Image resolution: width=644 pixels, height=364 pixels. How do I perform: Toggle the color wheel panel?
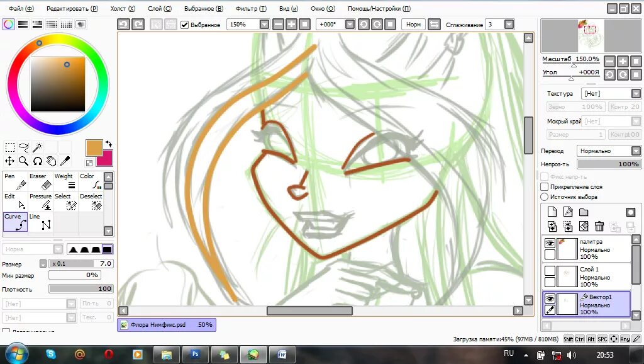coord(9,25)
